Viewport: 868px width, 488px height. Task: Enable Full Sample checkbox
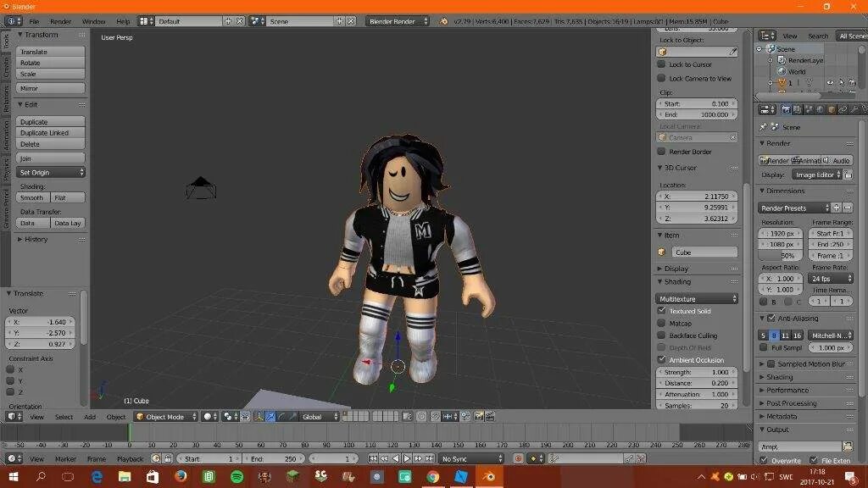coord(764,347)
